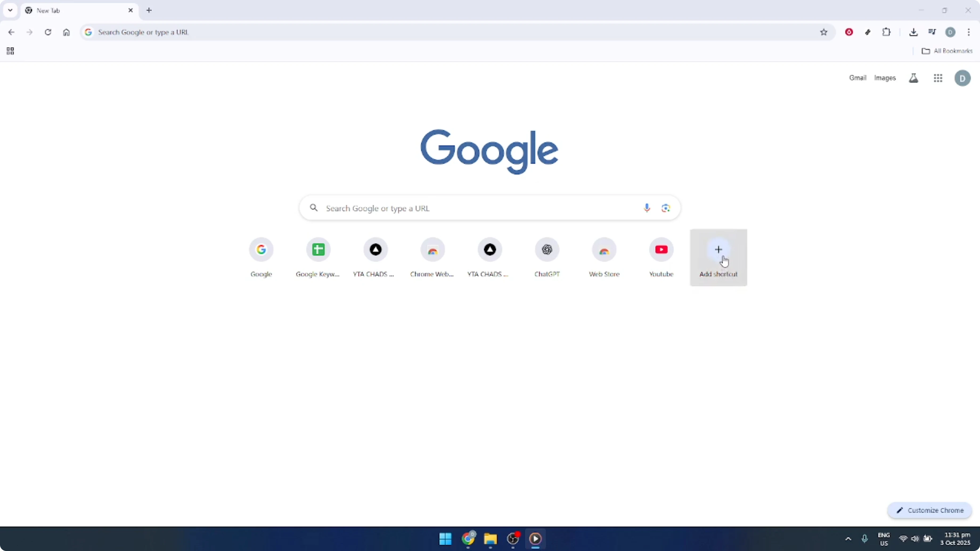Bookmark this tab with star icon

coord(824,32)
